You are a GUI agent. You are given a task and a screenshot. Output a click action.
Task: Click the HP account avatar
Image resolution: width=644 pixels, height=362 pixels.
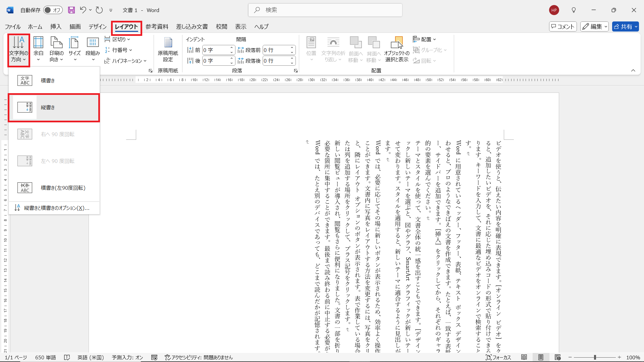coord(554,10)
